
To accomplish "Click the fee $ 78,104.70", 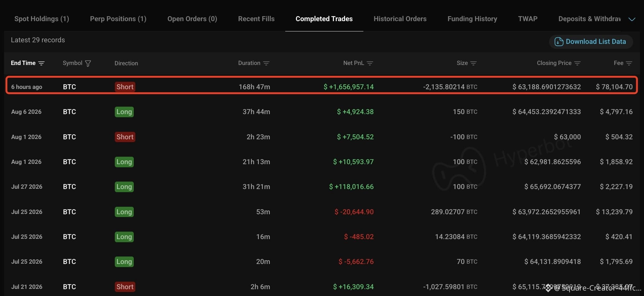I will (x=614, y=87).
